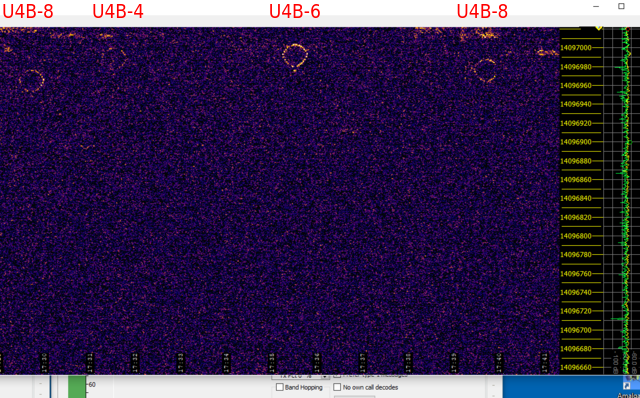Click the red U4B-6 annotation label
This screenshot has width=640, height=398.
pos(295,11)
